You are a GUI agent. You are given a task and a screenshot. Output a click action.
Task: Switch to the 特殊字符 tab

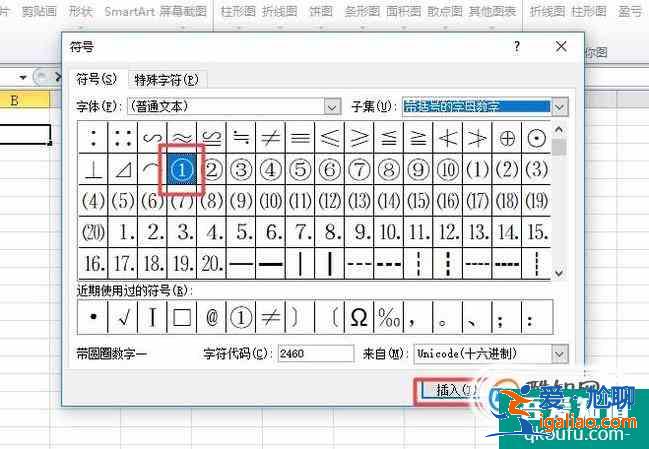point(164,80)
